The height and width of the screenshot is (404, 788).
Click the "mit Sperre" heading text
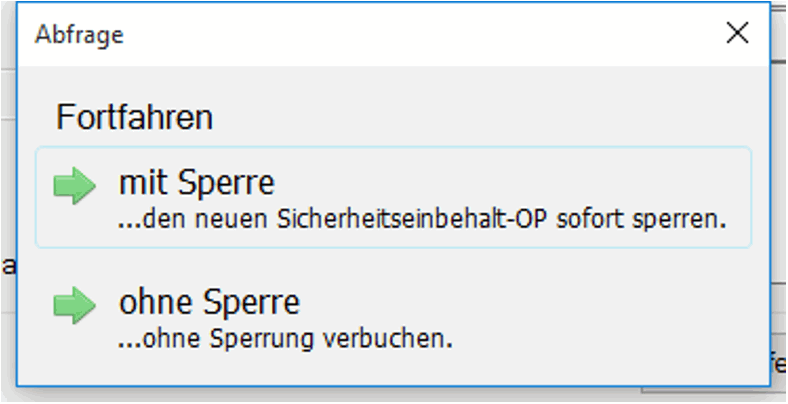(196, 184)
